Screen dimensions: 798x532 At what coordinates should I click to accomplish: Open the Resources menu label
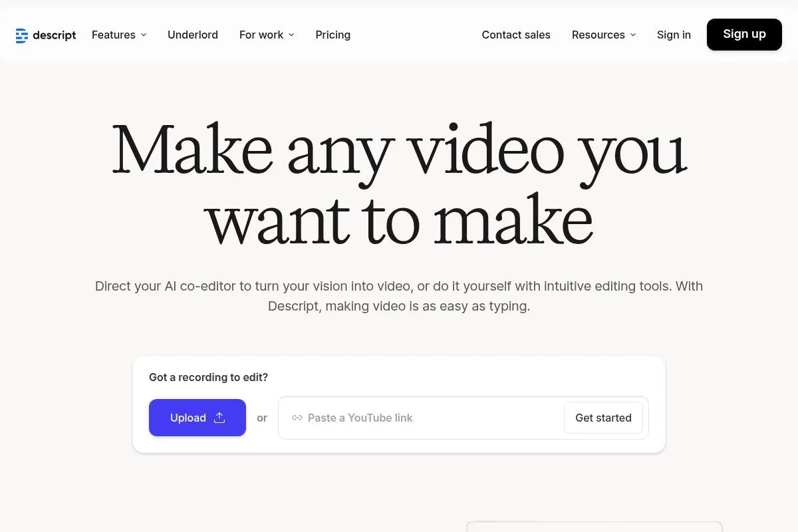[x=598, y=35]
